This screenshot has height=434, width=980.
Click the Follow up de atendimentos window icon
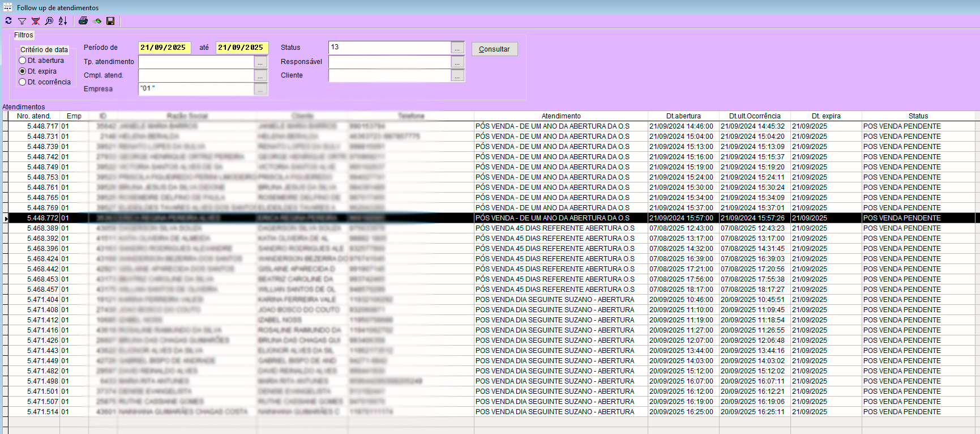(x=8, y=7)
